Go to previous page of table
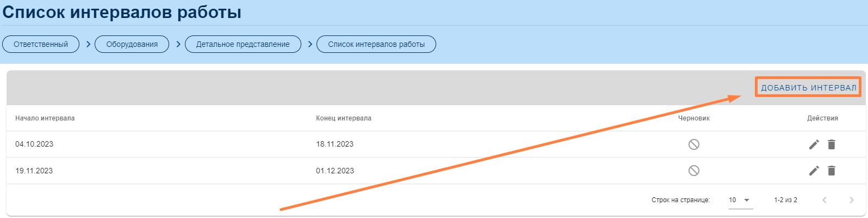The height and width of the screenshot is (218, 868). [824, 200]
